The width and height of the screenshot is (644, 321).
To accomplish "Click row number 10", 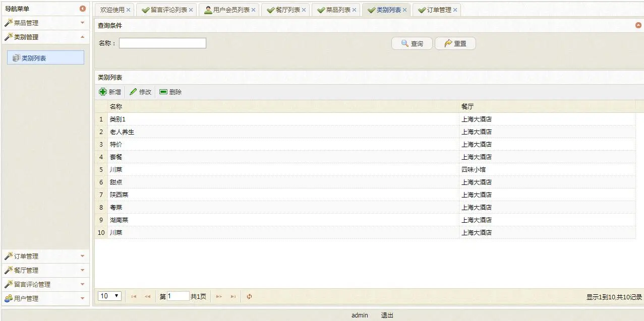I will [x=101, y=233].
